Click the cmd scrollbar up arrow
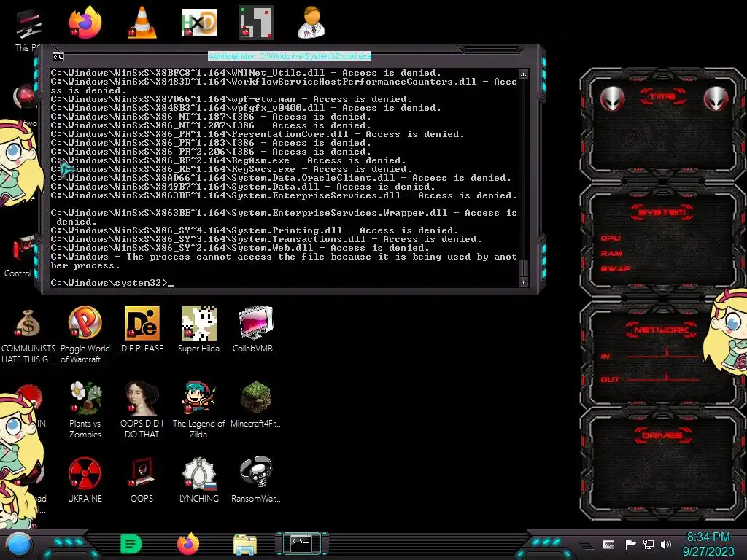Image resolution: width=747 pixels, height=560 pixels. [523, 74]
